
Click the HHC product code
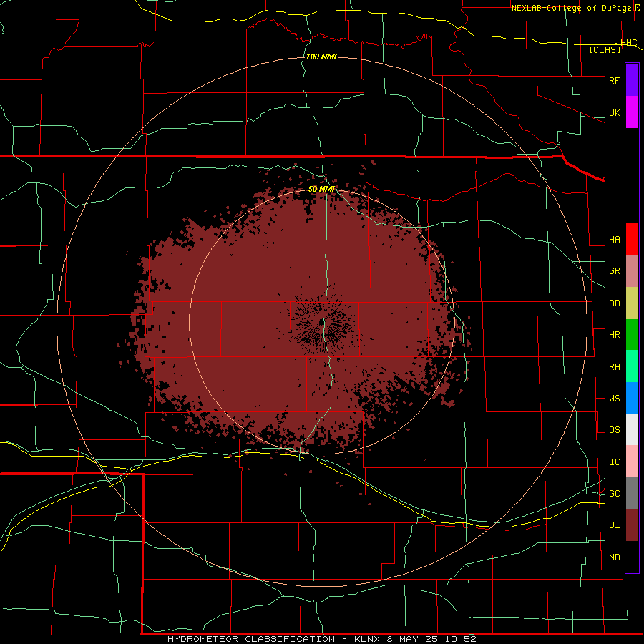pos(628,43)
